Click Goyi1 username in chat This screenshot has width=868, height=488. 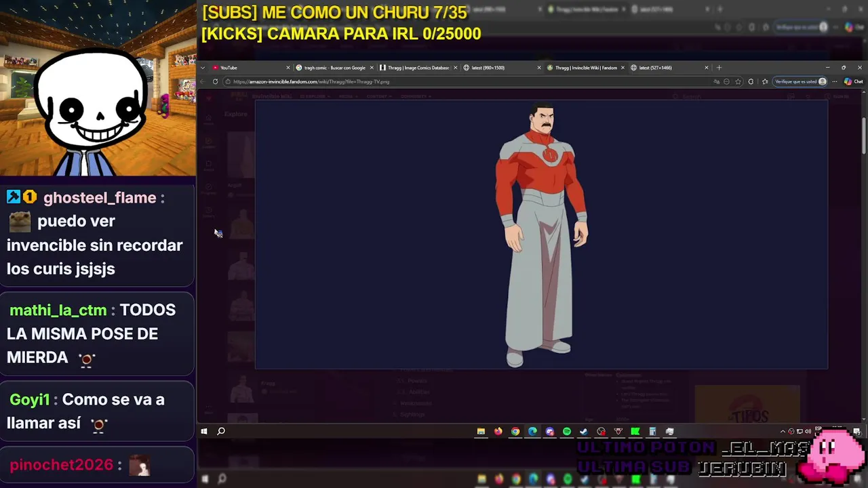click(x=30, y=400)
